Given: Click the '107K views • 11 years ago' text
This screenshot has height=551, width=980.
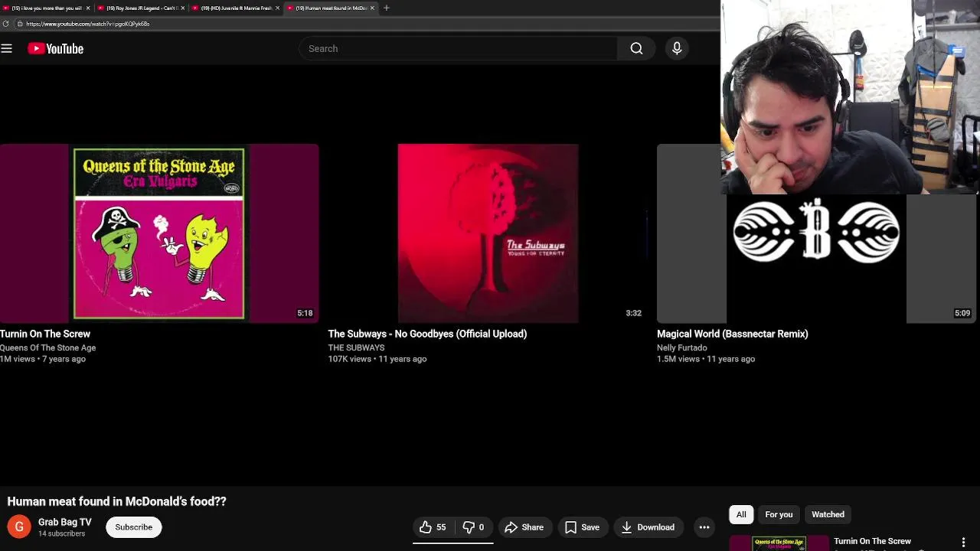Looking at the screenshot, I should pyautogui.click(x=377, y=359).
